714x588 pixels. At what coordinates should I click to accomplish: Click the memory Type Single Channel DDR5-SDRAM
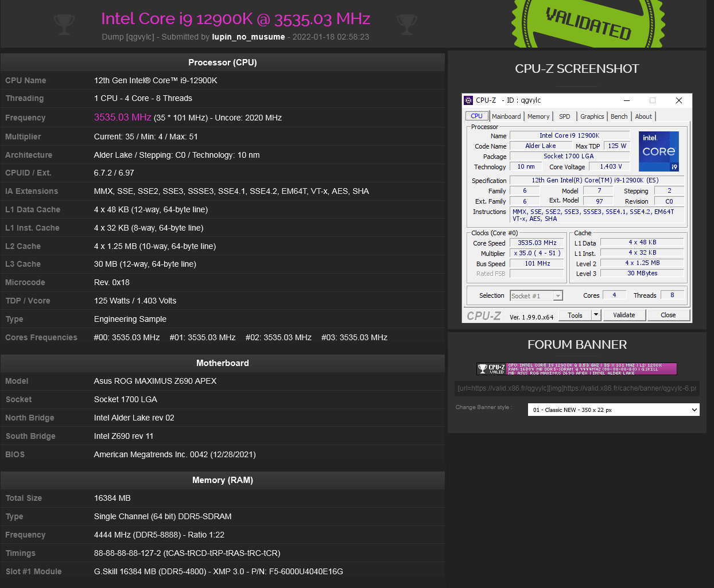pyautogui.click(x=163, y=516)
